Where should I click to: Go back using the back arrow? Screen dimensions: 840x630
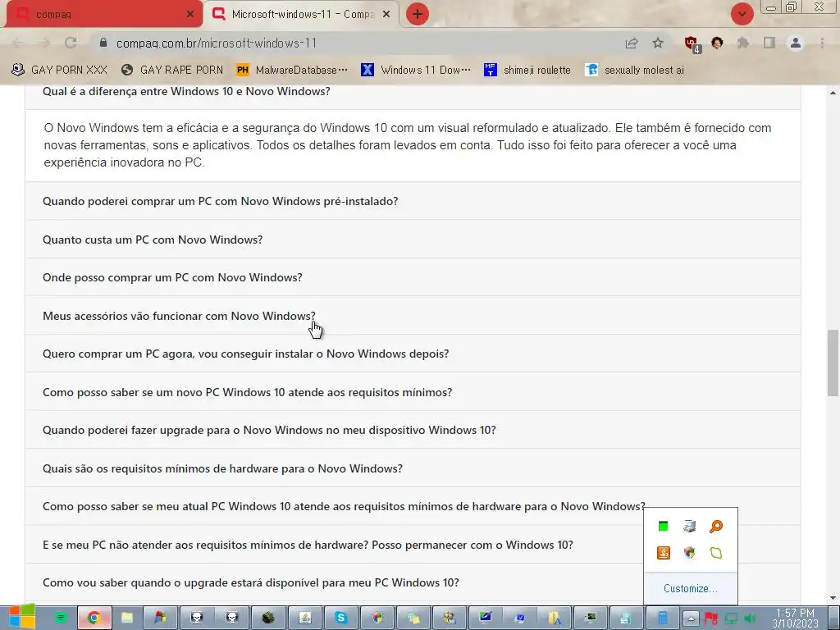[x=18, y=43]
